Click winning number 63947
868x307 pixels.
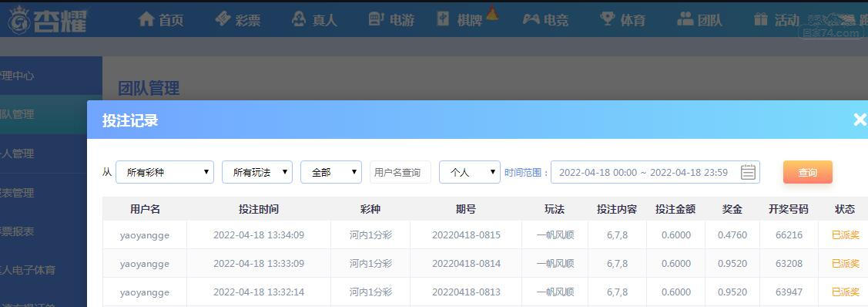[x=789, y=292]
